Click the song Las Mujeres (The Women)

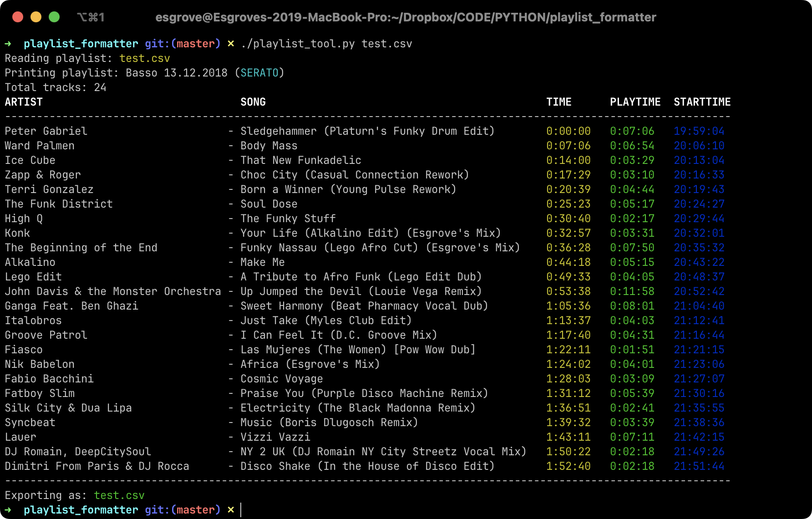click(x=314, y=350)
